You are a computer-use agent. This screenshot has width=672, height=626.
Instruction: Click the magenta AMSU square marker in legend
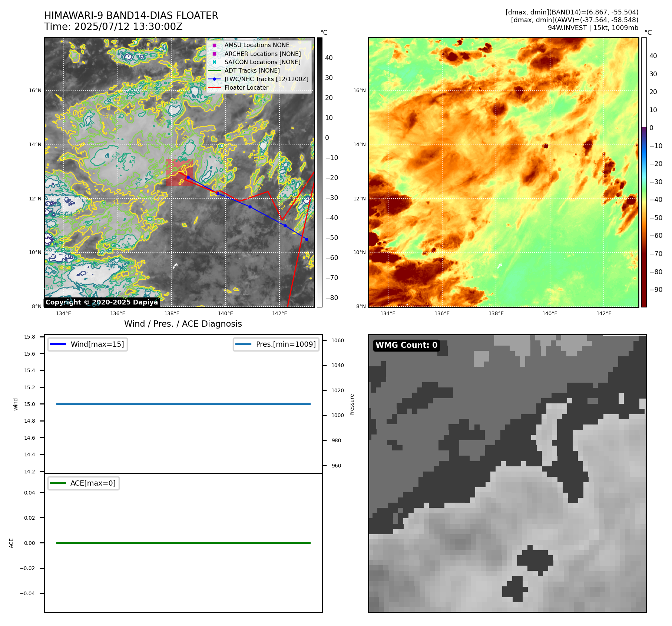[214, 45]
